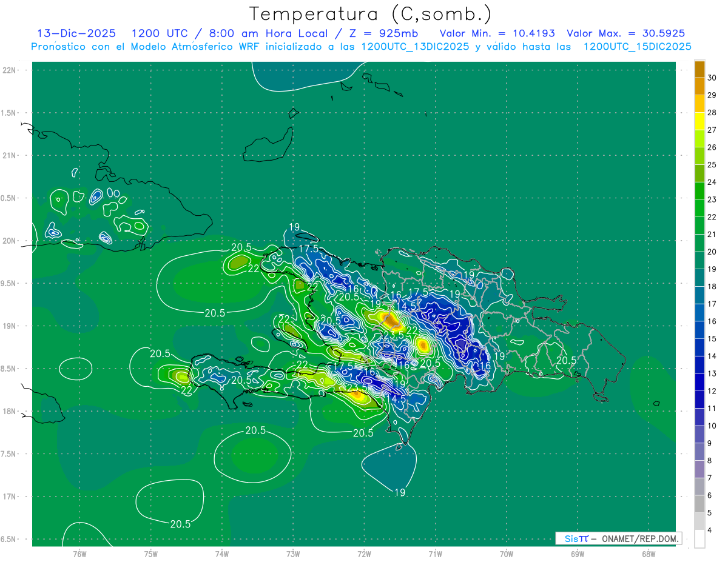Click the '30' label on color scale
Viewport: 728px width, 562px height.
tap(712, 78)
